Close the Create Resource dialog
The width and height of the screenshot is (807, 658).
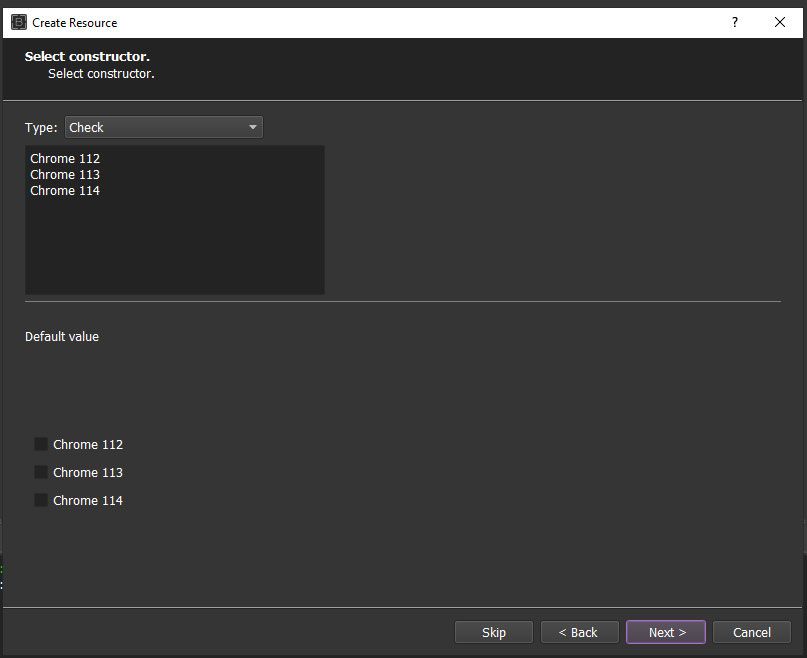(x=779, y=22)
